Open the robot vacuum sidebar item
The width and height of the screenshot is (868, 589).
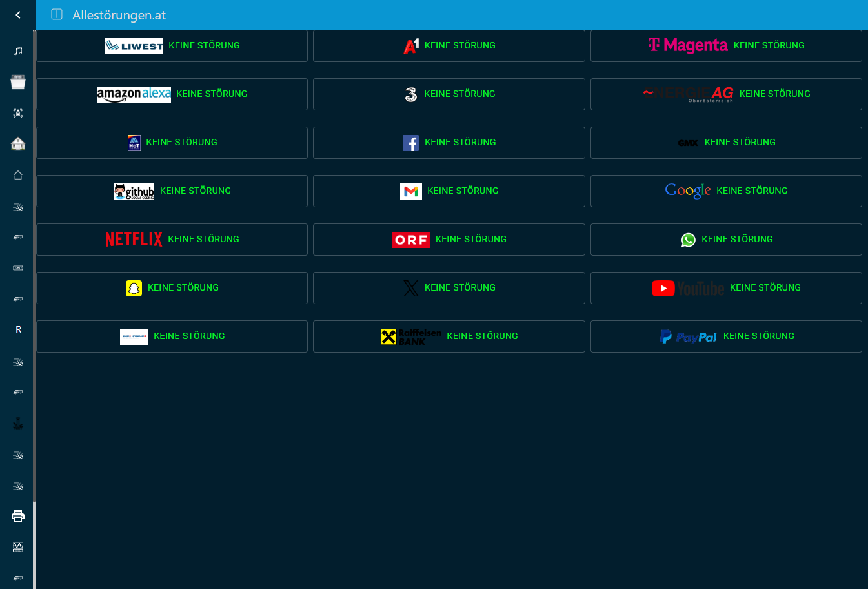point(18,113)
